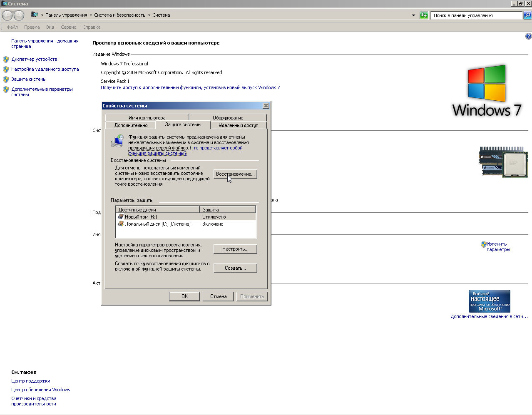Open the Файл menu
532x415 pixels.
click(x=12, y=27)
